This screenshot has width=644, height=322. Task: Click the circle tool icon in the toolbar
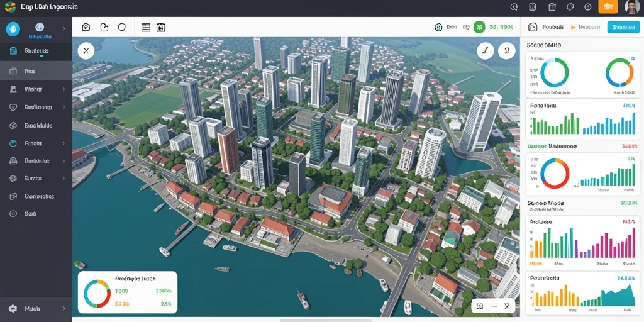[122, 27]
